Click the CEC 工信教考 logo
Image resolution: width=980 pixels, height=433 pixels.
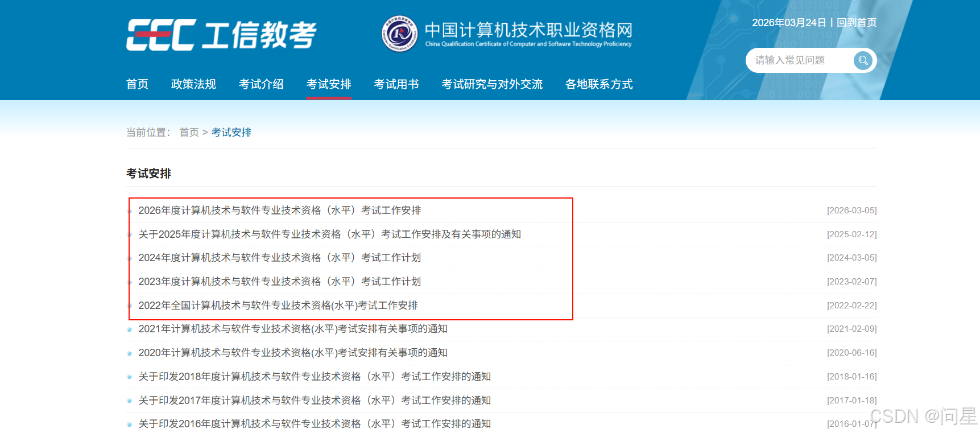(221, 35)
